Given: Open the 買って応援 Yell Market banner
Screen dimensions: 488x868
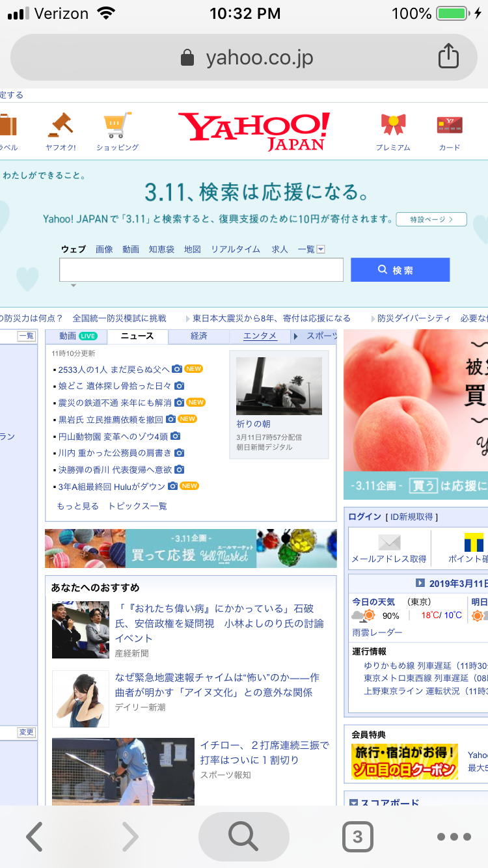Looking at the screenshot, I should 191,549.
